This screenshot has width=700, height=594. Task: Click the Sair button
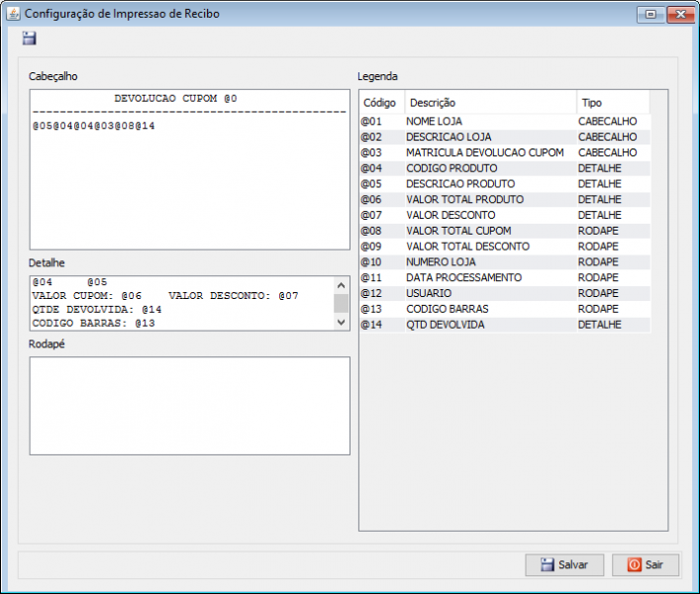tap(646, 565)
